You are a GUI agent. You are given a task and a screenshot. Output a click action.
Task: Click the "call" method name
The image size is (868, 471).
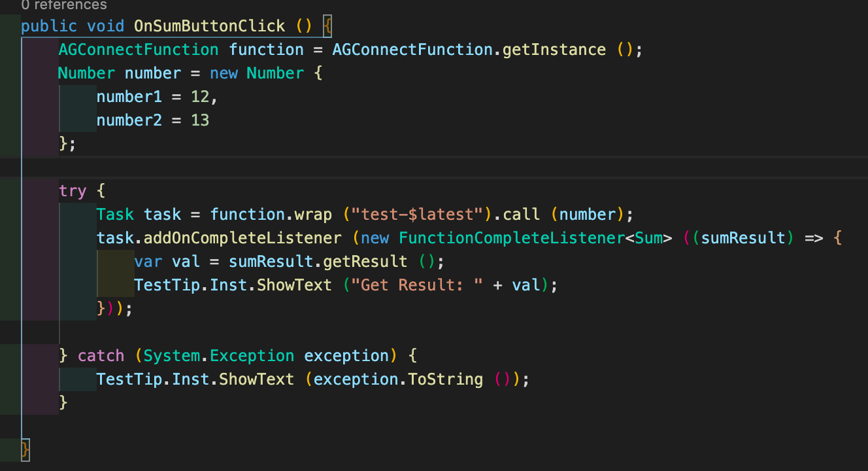click(522, 215)
